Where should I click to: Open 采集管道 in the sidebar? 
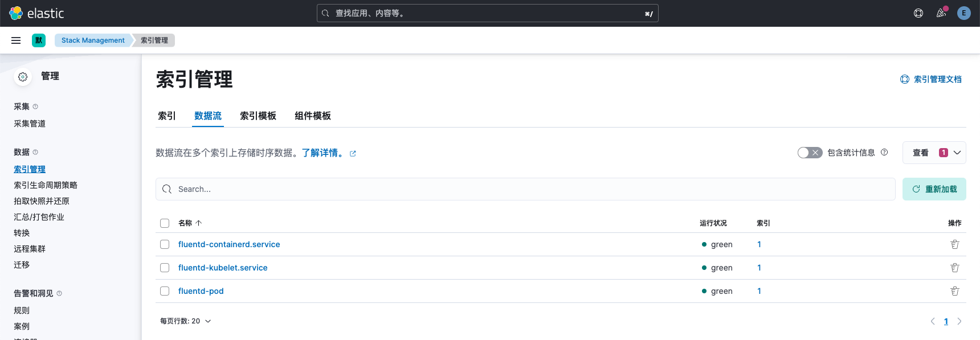point(30,124)
